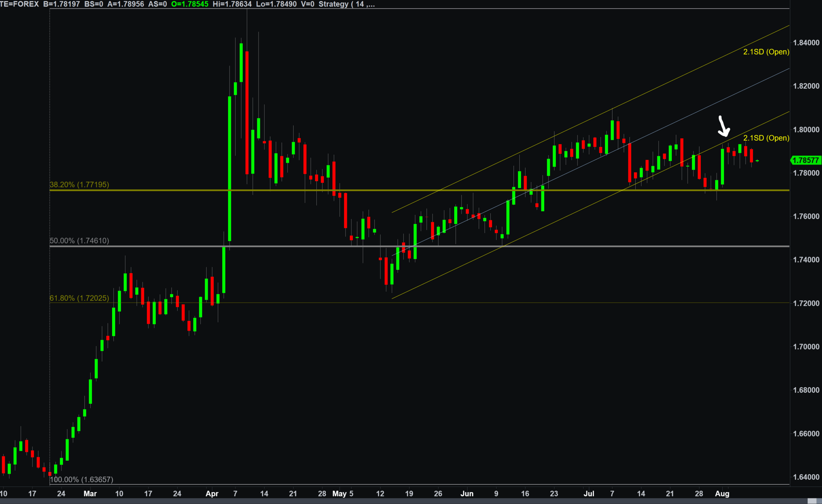Click the Apr label on date axis
Screen dimensions: 822x504
pos(212,494)
